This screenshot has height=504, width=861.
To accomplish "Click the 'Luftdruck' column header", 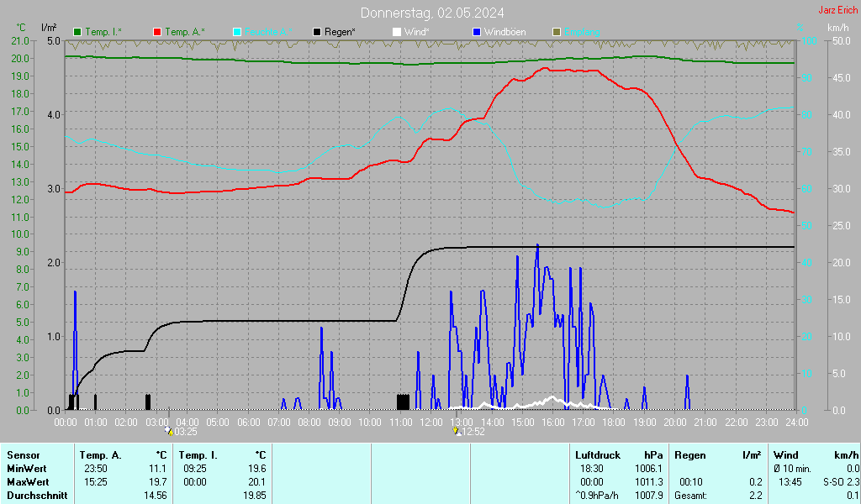I will (x=598, y=455).
